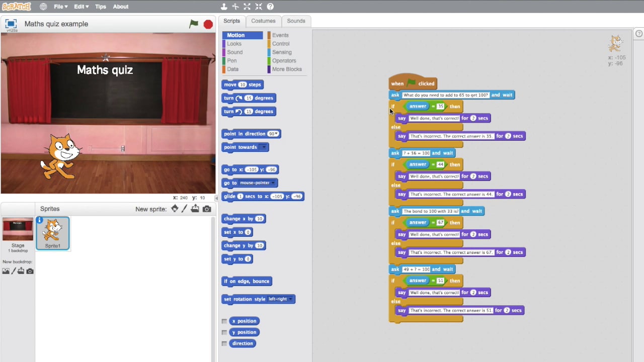
Task: Open Sprite1 info panel via i icon
Action: point(39,220)
